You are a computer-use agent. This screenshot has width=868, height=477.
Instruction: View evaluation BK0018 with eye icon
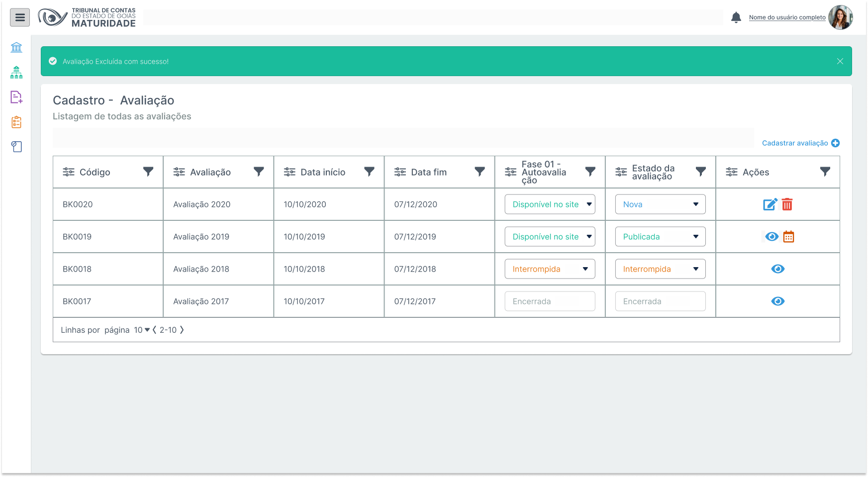click(777, 269)
